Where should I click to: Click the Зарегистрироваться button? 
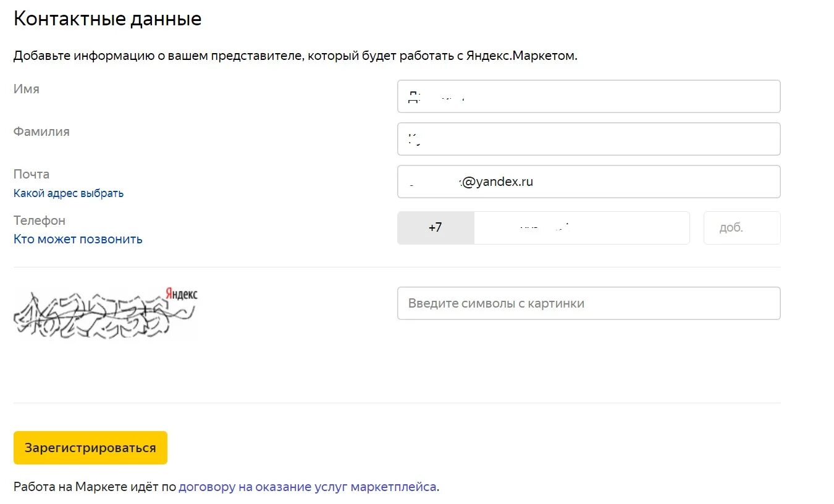[x=90, y=448]
